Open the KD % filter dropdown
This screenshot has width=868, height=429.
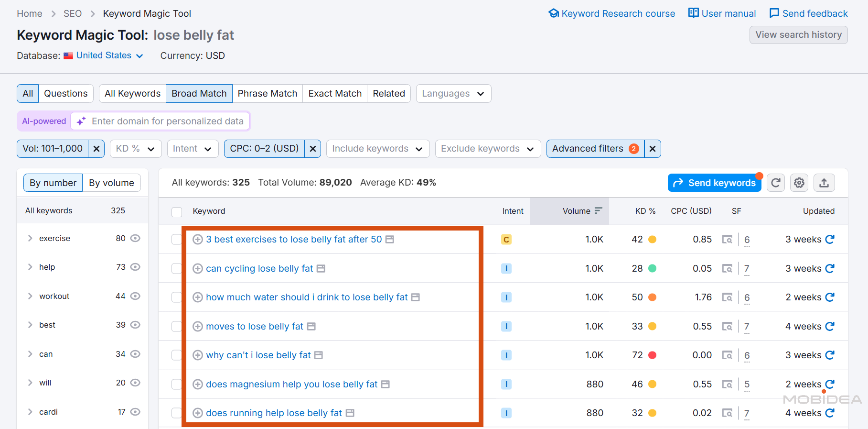point(136,149)
